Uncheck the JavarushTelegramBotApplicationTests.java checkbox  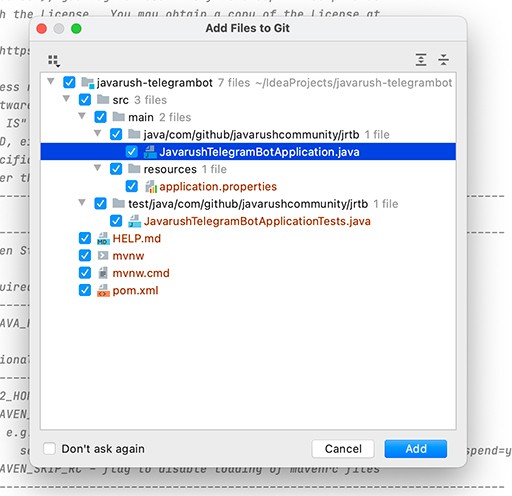pos(116,221)
